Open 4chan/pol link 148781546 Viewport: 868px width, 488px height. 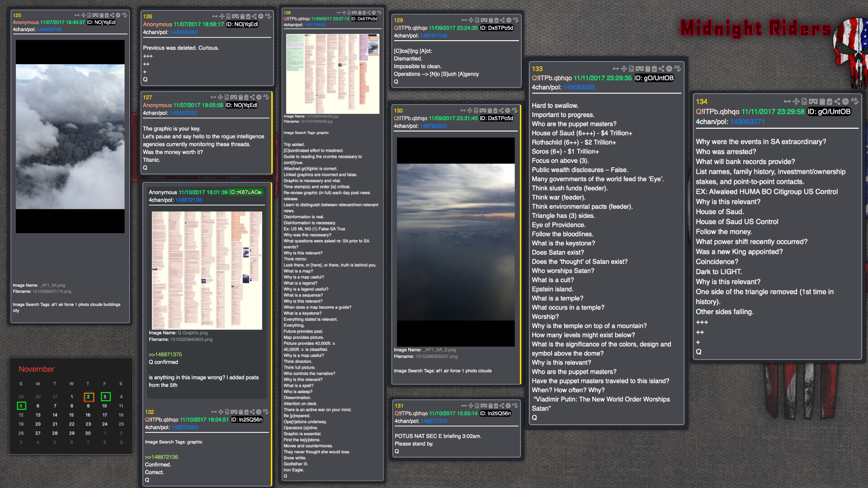433,36
